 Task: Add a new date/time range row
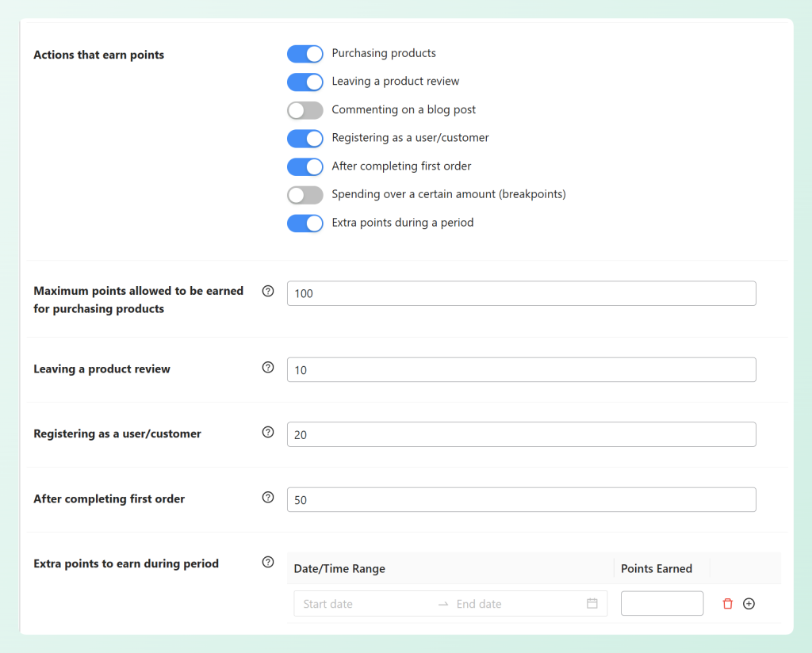pyautogui.click(x=749, y=603)
